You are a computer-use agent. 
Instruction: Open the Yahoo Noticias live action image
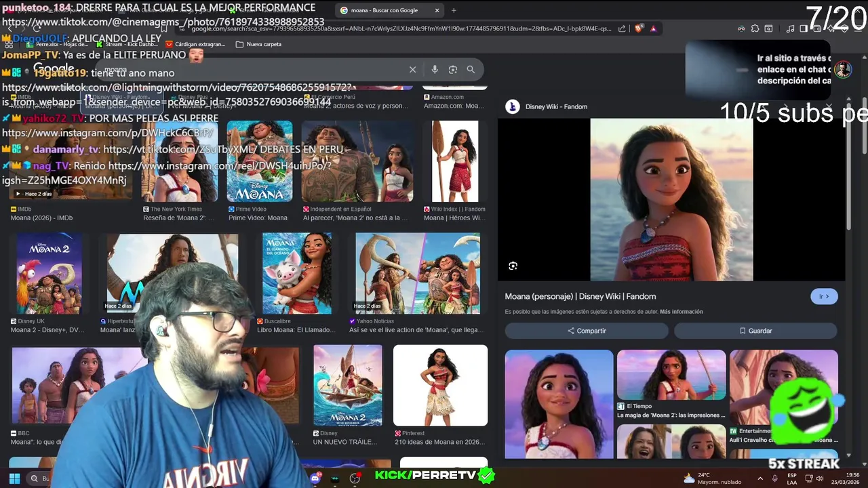418,274
